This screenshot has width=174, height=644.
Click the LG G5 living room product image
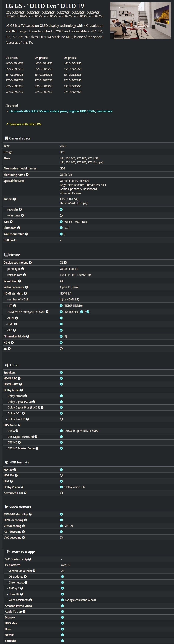[x=140, y=21]
